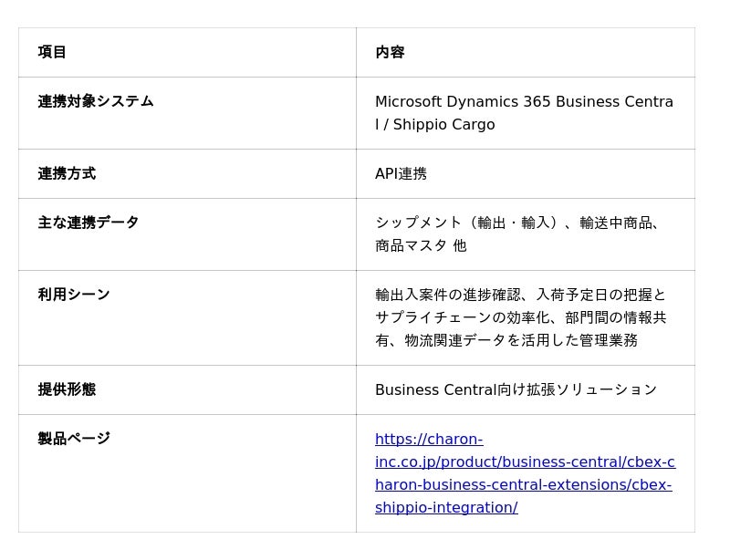Click the API連携 cell value
The height and width of the screenshot is (560, 730).
coord(401,173)
